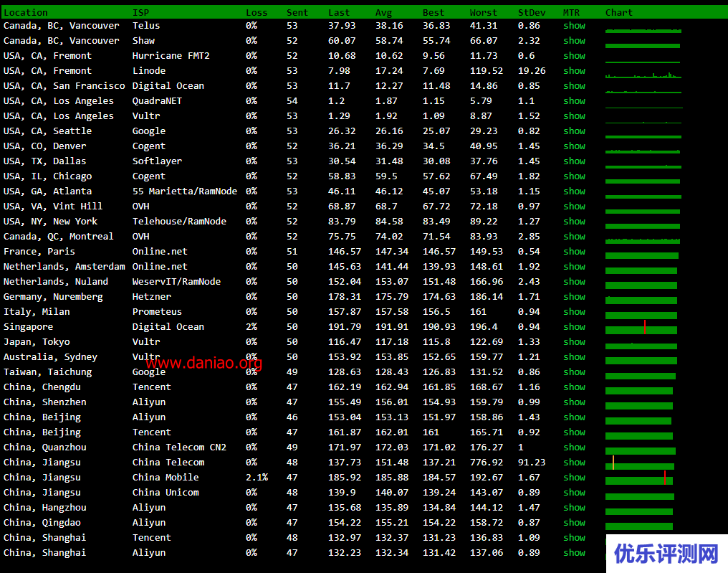728x573 pixels.
Task: Click the "StDev" column header
Action: pyautogui.click(x=532, y=12)
